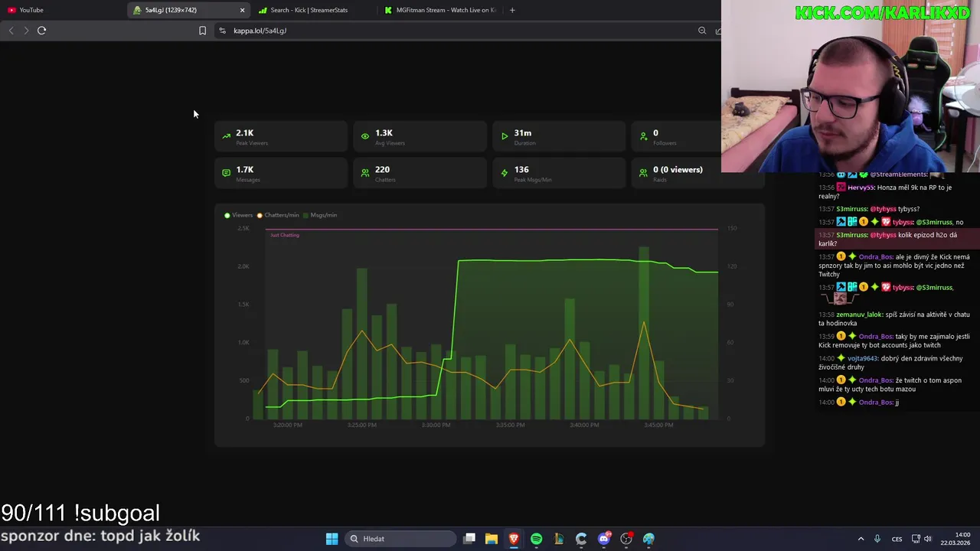The image size is (980, 551).
Task: Open the Brave browser taskbar icon
Action: [514, 539]
